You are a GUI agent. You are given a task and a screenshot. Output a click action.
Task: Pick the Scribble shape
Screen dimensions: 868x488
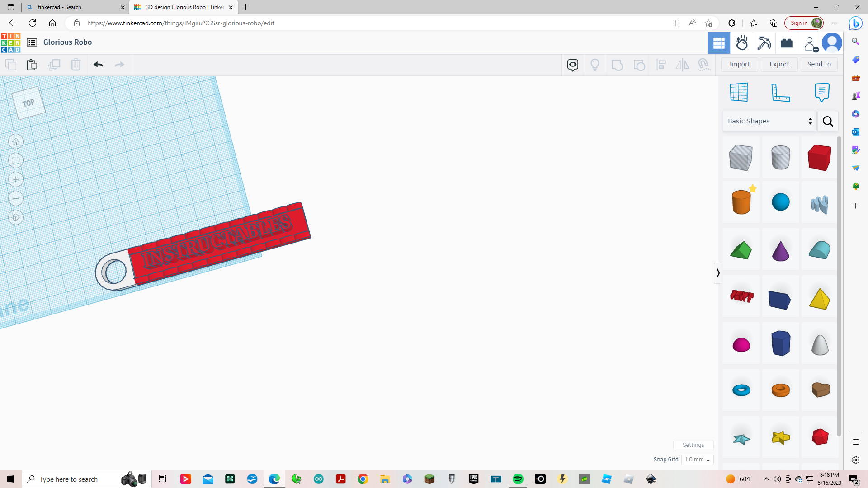click(x=819, y=204)
